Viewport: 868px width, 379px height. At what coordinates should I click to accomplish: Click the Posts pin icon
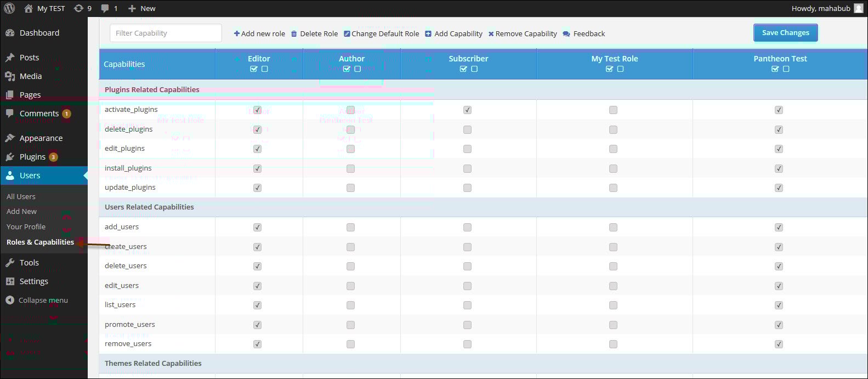(x=10, y=58)
